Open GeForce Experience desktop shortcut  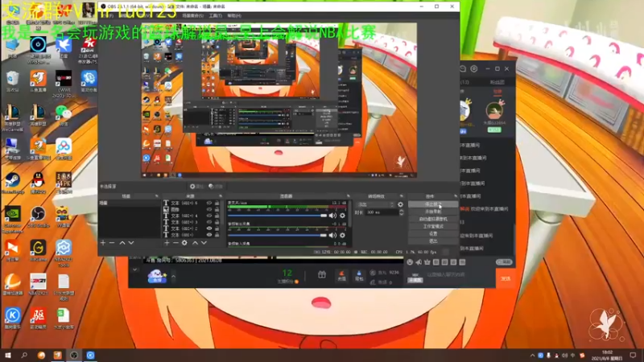13,219
